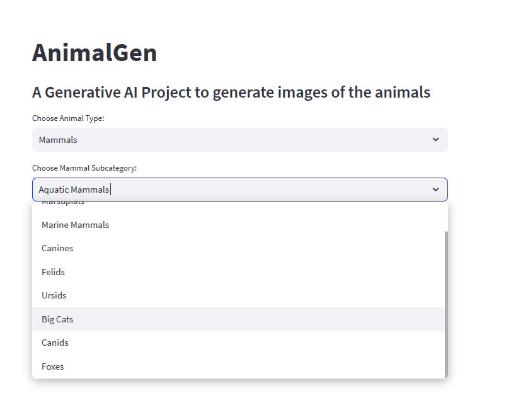The image size is (511, 420).
Task: Select the Mammals value in the first selector
Action: pyautogui.click(x=58, y=140)
